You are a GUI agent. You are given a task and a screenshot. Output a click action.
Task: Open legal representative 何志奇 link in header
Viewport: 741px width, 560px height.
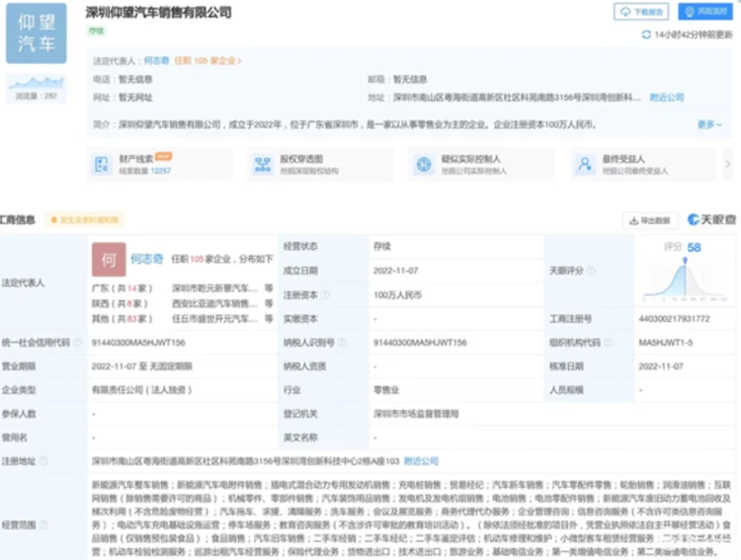click(156, 61)
